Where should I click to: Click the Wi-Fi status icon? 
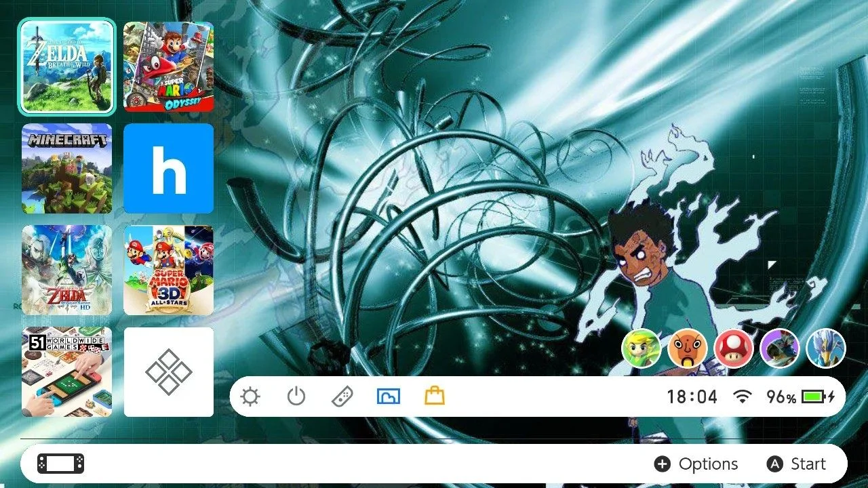(743, 397)
